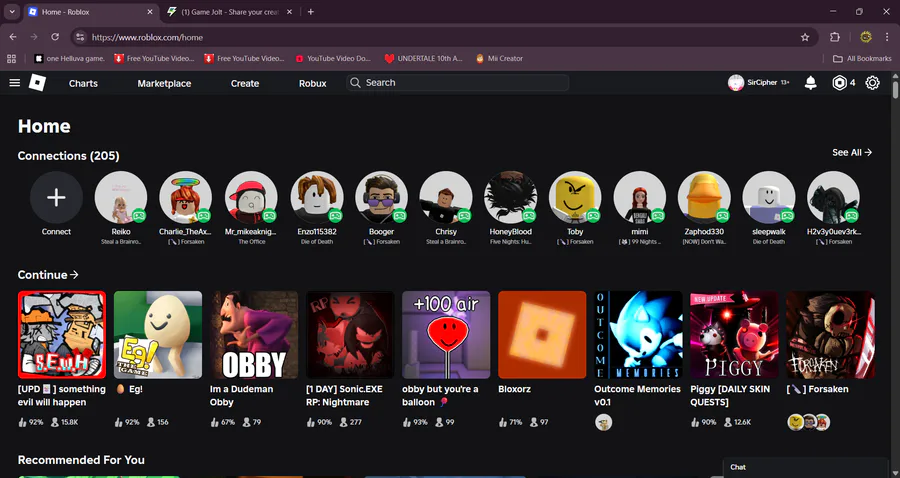Open the tab search dropdown arrow
The image size is (900, 478).
point(11,11)
